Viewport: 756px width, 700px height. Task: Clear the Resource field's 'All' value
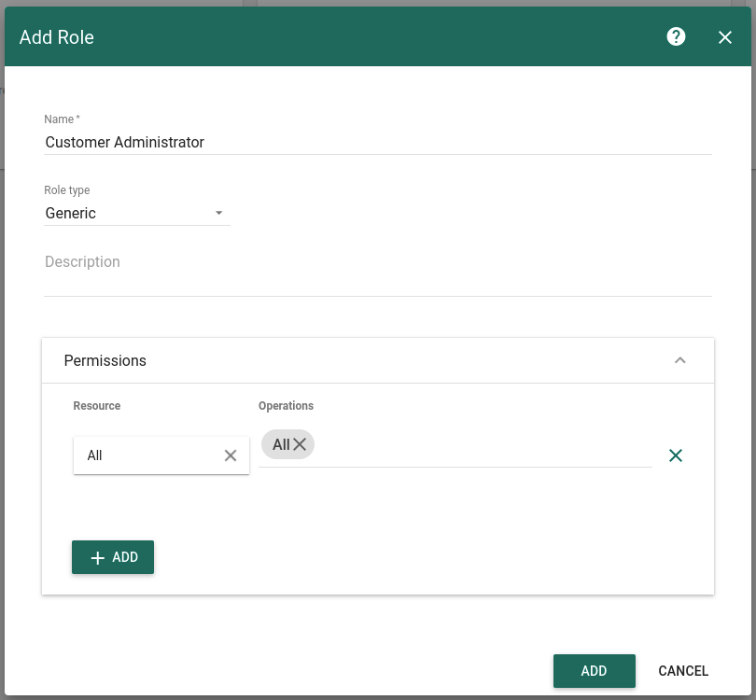click(x=231, y=455)
